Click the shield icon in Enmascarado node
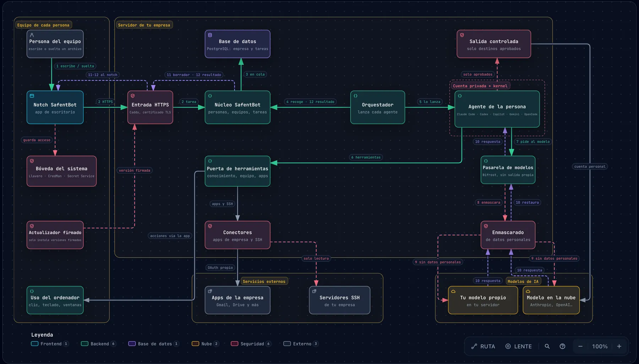This screenshot has height=364, width=639. point(486,226)
